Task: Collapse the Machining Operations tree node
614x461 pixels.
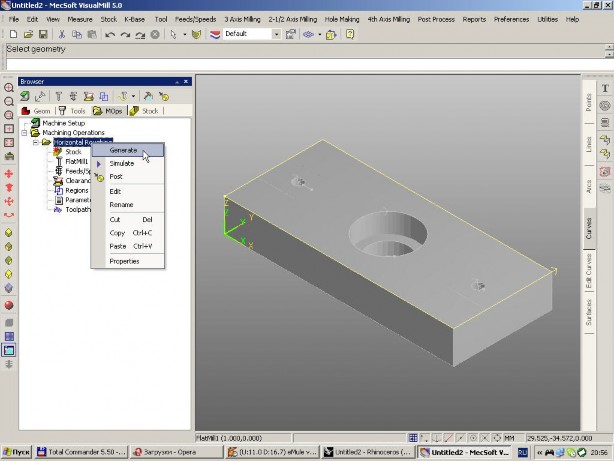Action: [25, 133]
